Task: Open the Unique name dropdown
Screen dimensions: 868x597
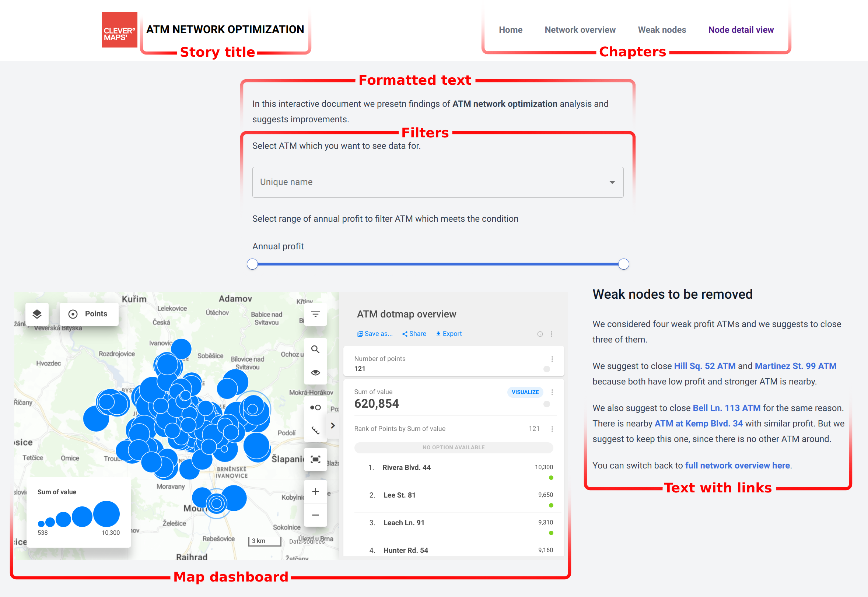Action: click(438, 182)
